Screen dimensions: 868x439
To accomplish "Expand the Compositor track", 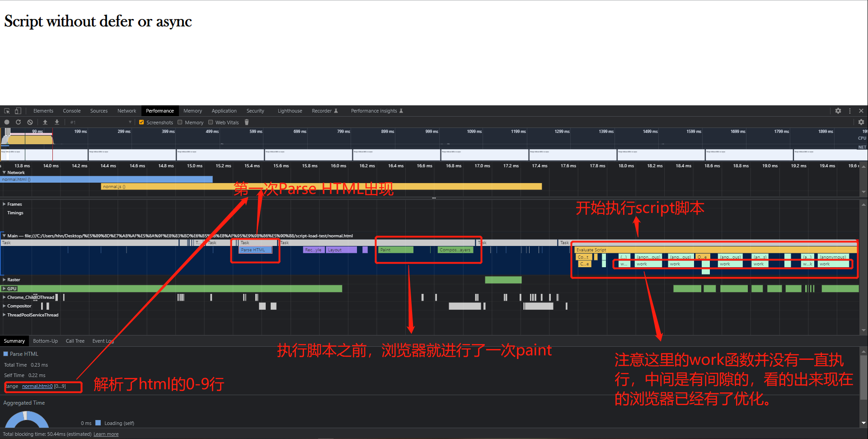I will point(4,306).
